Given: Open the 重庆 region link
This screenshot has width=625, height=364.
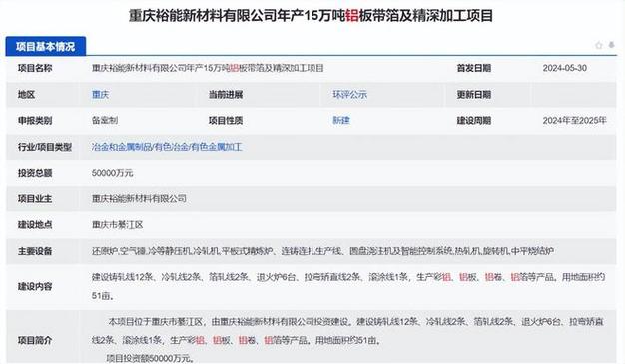Looking at the screenshot, I should pos(100,95).
